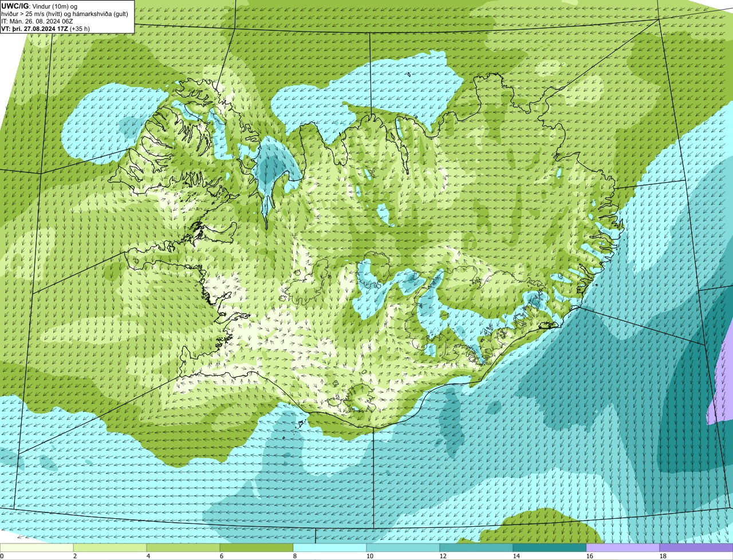Click the 12–14 m/s teal legend swatch
The image size is (733, 560).
point(476,547)
